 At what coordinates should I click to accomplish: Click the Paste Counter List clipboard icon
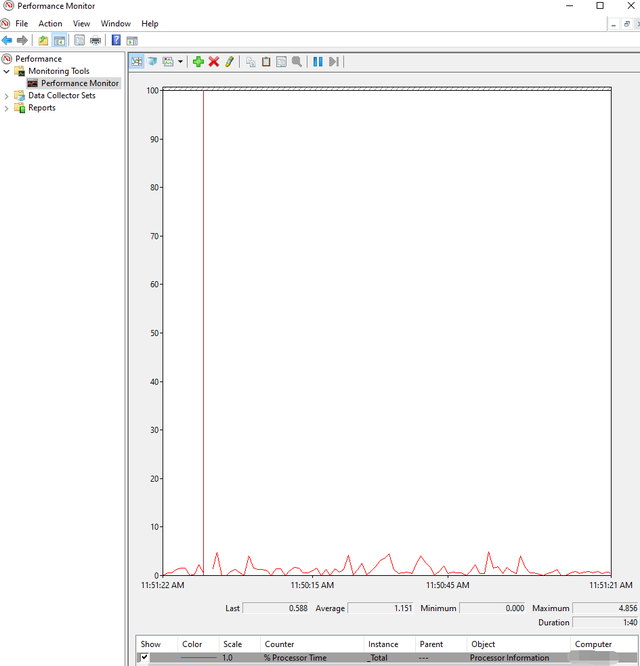[266, 62]
